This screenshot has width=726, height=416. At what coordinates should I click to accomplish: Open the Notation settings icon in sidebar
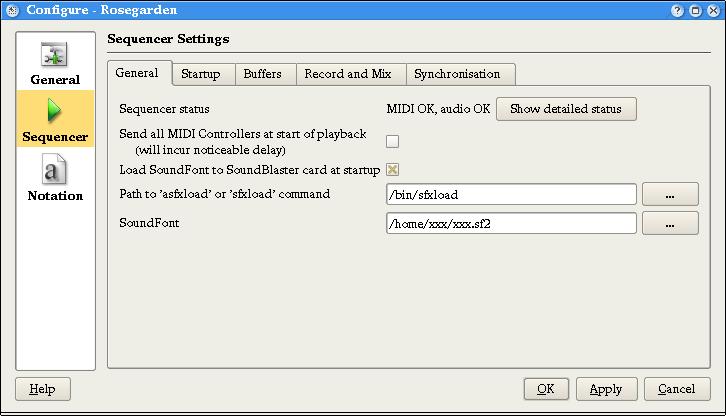coord(55,170)
